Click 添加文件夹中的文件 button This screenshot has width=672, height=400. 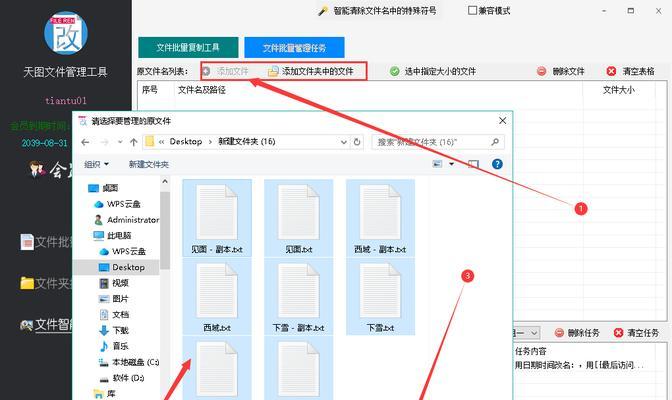pyautogui.click(x=317, y=72)
